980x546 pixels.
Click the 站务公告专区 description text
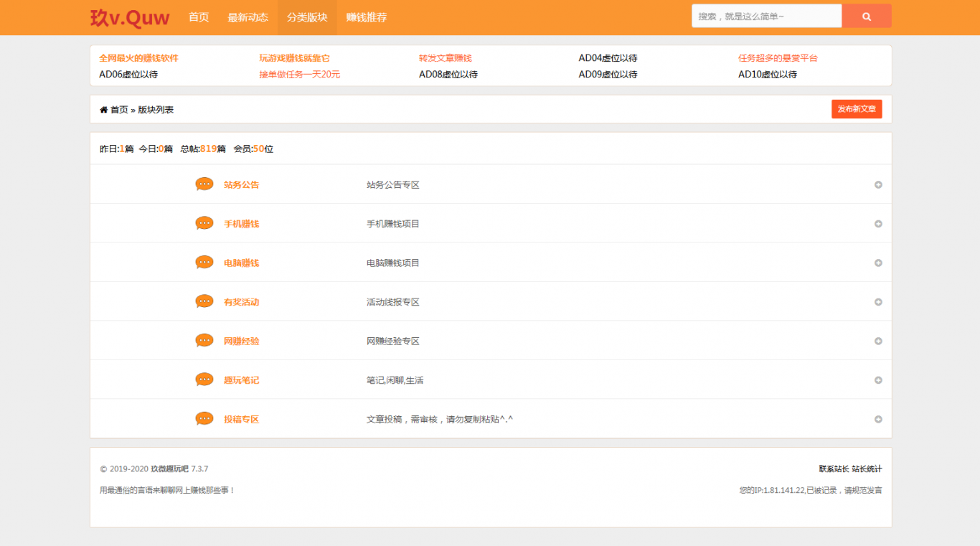click(x=393, y=184)
